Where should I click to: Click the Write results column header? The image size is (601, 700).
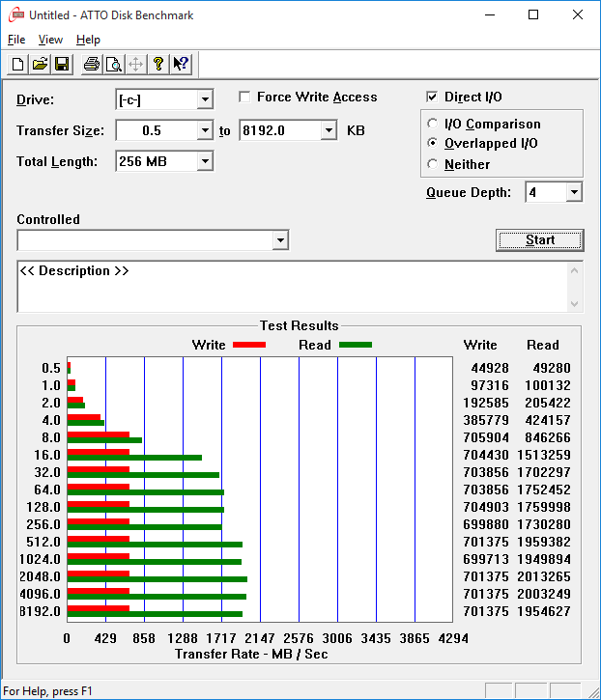coord(480,345)
